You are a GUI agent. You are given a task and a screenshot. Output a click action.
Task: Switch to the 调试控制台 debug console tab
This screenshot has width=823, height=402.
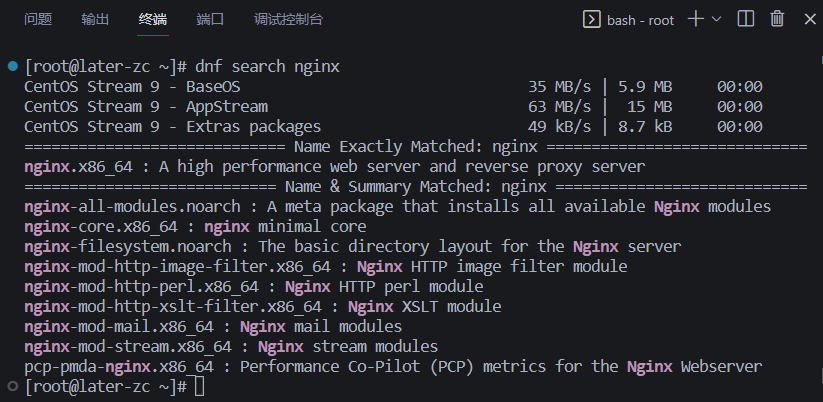coord(288,20)
